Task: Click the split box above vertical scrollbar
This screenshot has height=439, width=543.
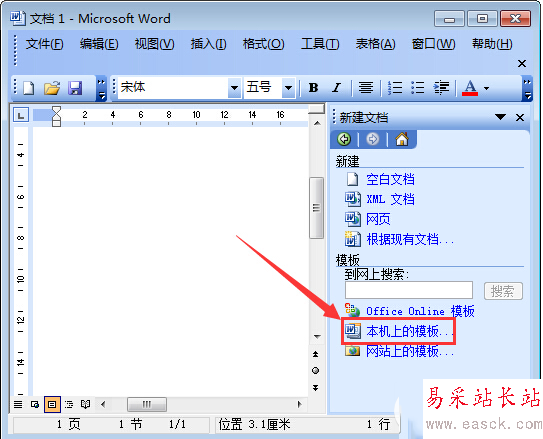Action: point(316,109)
